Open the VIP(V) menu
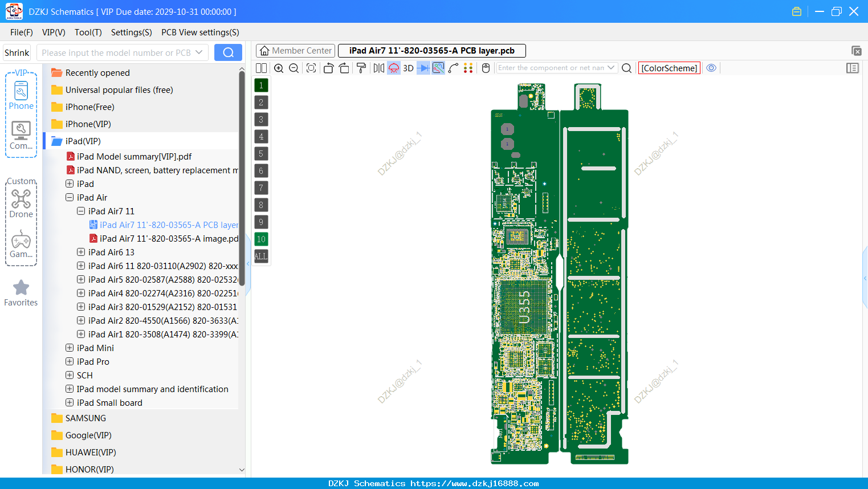The image size is (868, 489). [x=54, y=32]
